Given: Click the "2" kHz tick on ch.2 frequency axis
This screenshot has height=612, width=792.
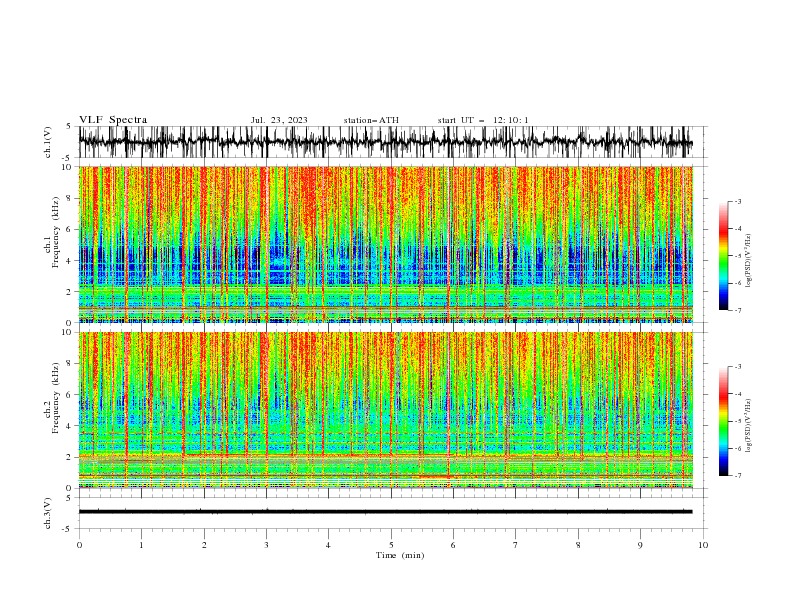Looking at the screenshot, I should (69, 457).
